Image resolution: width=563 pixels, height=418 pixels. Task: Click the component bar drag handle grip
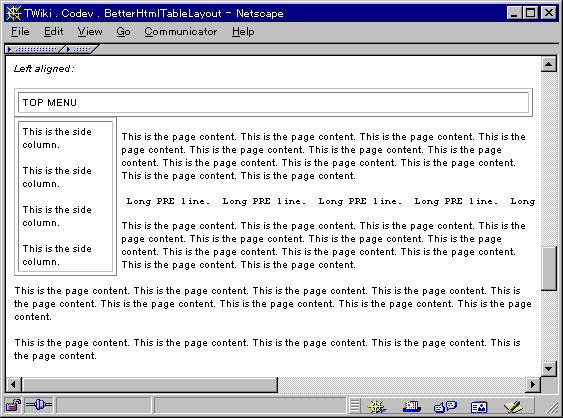click(355, 406)
